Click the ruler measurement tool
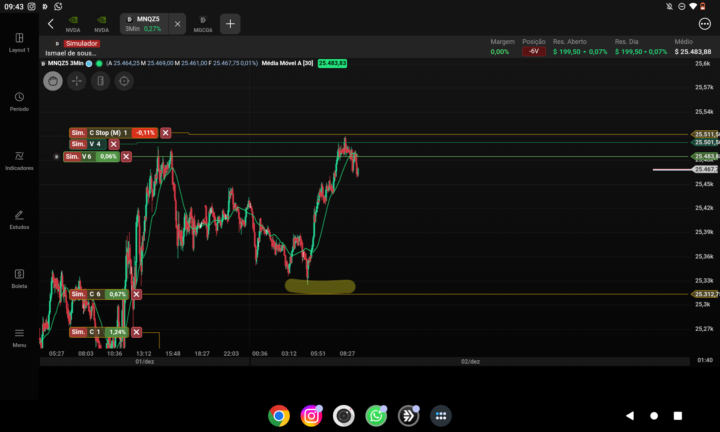The image size is (720, 432). coord(100,81)
